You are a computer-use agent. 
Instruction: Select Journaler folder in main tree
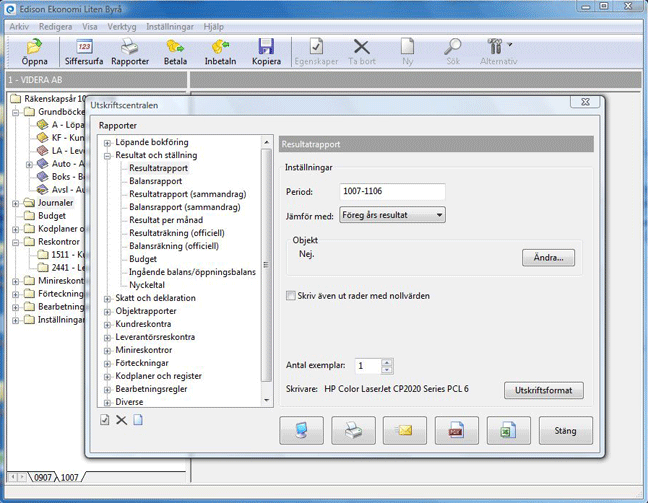[55, 203]
